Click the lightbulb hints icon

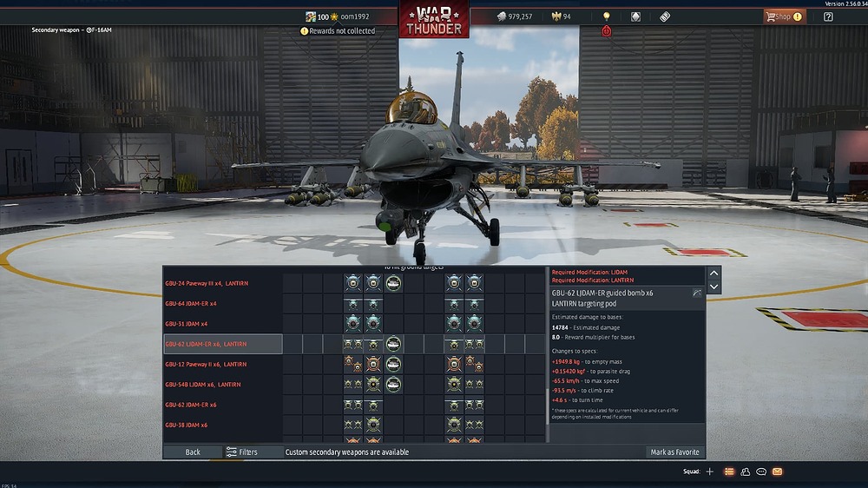[x=606, y=16]
